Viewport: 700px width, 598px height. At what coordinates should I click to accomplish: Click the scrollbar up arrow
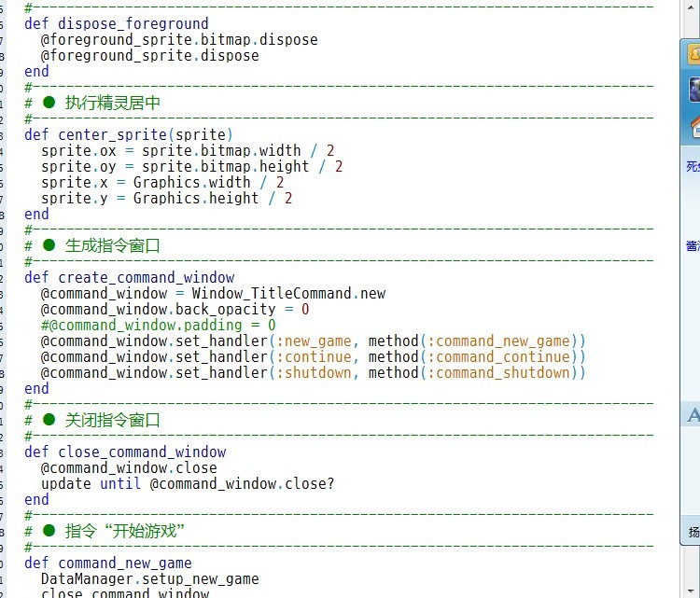689,7
